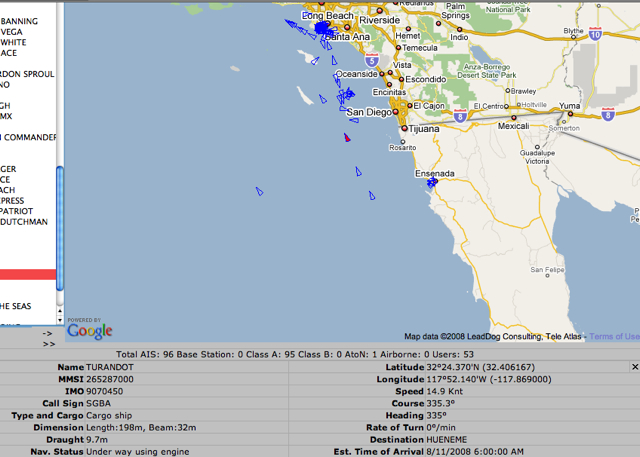Open the Google logo on the map

coord(90,331)
